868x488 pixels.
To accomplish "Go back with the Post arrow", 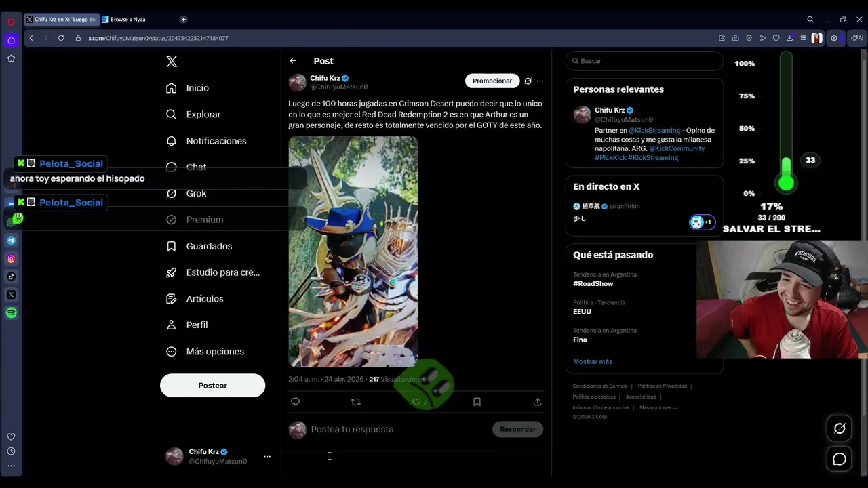I will (x=293, y=61).
